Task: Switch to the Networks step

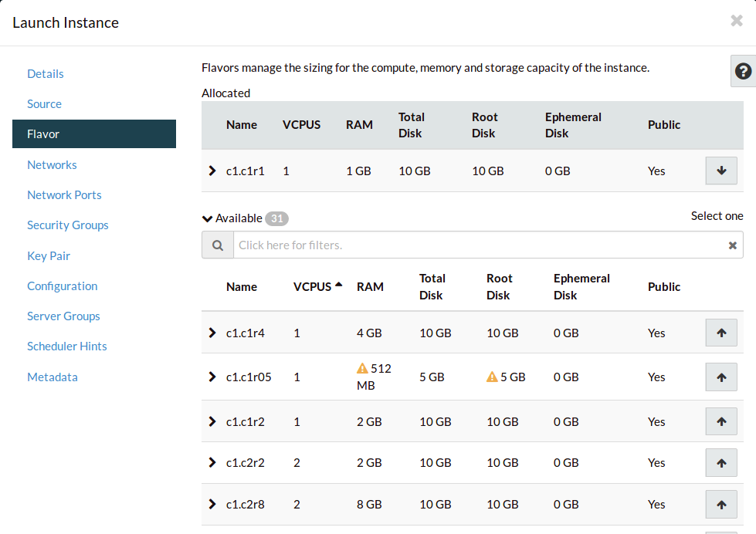Action: coord(52,164)
